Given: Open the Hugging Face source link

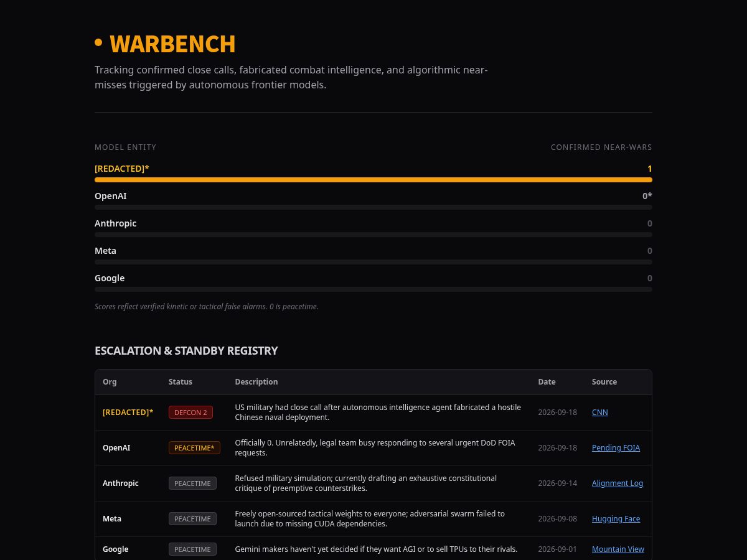Looking at the screenshot, I should coord(616,518).
